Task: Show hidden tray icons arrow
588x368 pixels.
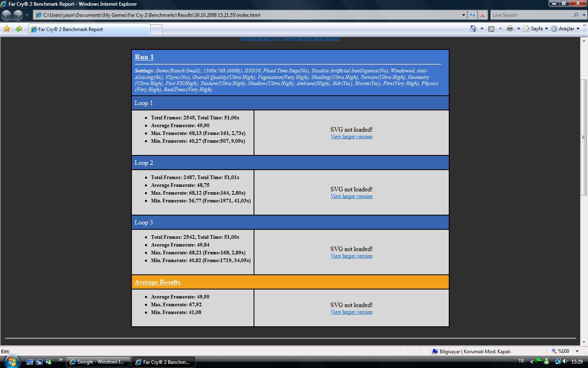Action: 532,361
